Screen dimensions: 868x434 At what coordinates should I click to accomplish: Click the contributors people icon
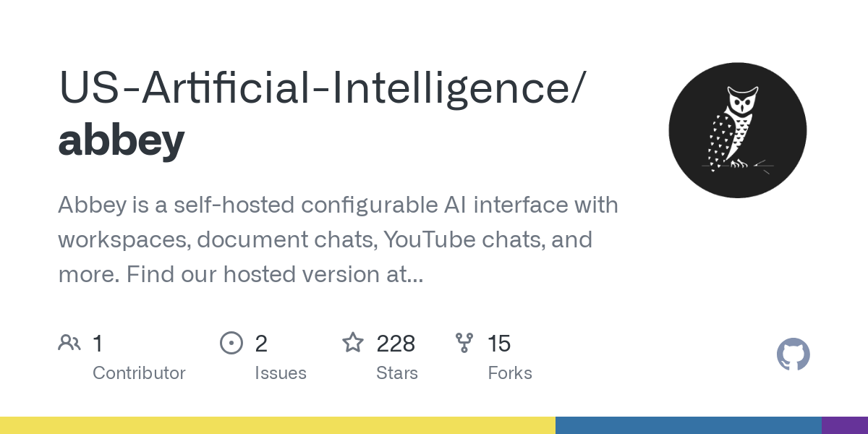pyautogui.click(x=69, y=343)
